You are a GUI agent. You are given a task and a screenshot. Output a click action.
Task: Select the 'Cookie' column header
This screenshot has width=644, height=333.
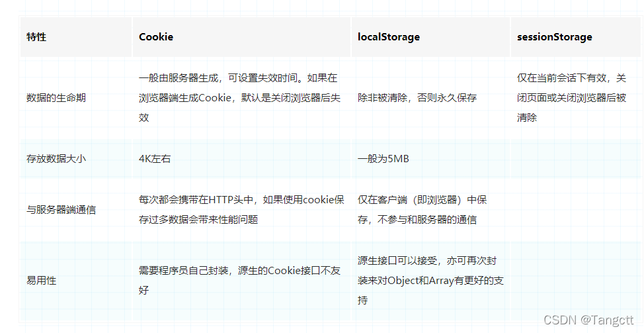[241, 37]
